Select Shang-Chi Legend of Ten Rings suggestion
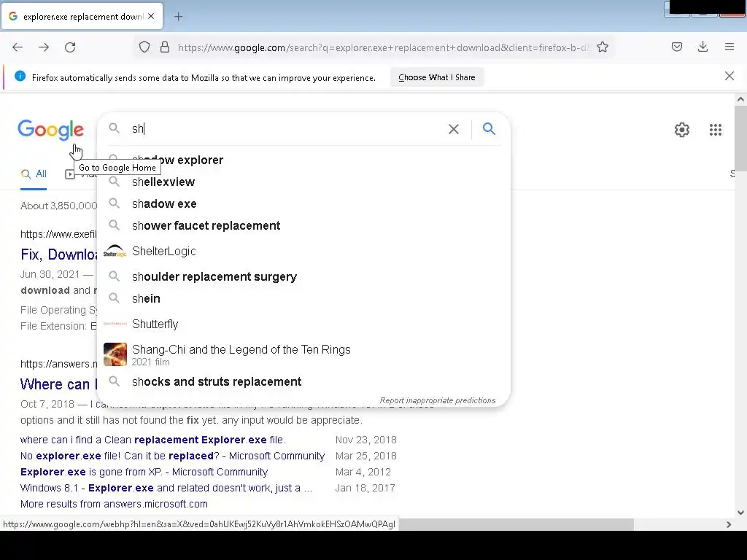Viewport: 747px width, 560px height. tap(303, 354)
